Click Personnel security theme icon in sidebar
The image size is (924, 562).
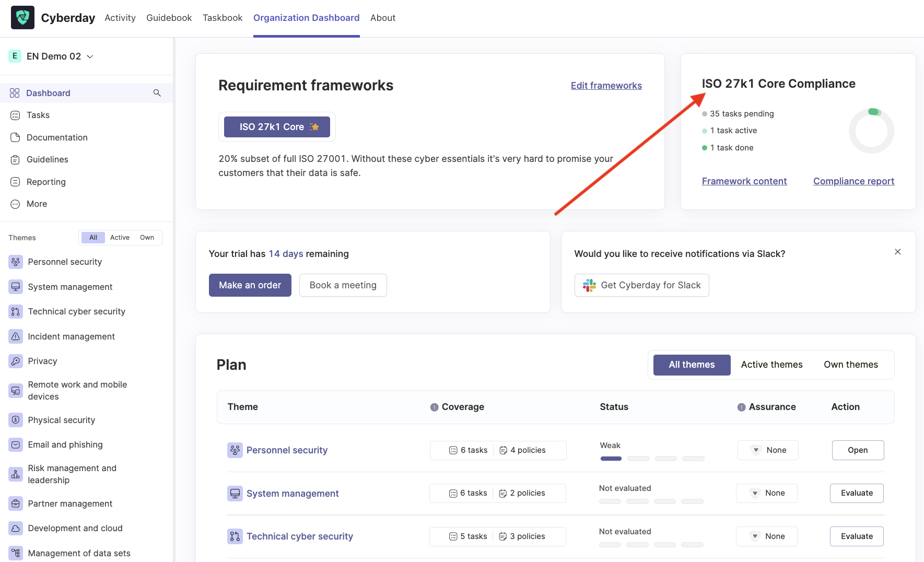[x=16, y=262]
